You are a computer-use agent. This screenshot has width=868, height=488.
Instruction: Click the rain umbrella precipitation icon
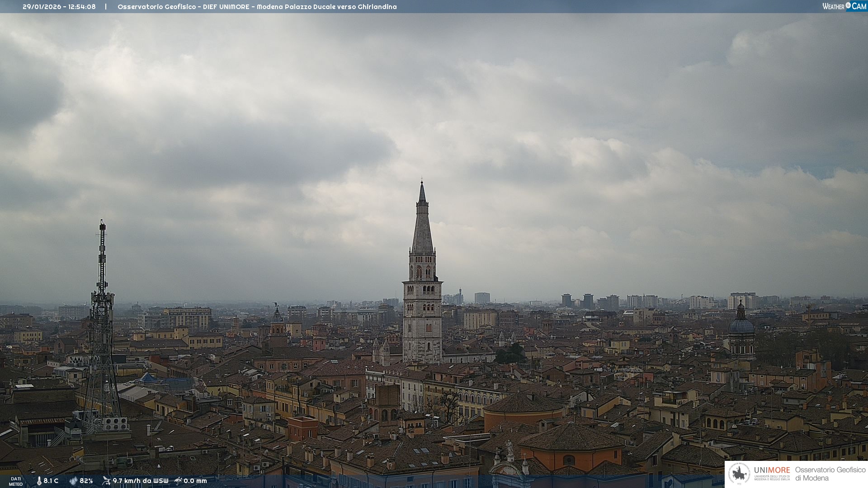point(178,481)
